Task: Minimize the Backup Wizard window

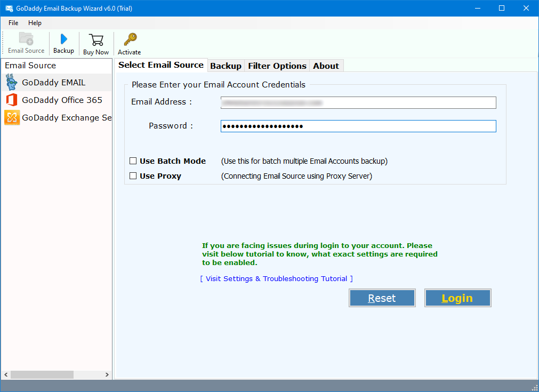Action: 478,8
